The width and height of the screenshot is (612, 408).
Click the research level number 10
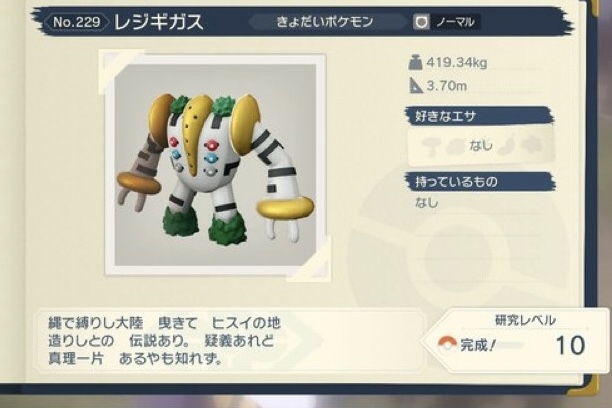coord(570,345)
